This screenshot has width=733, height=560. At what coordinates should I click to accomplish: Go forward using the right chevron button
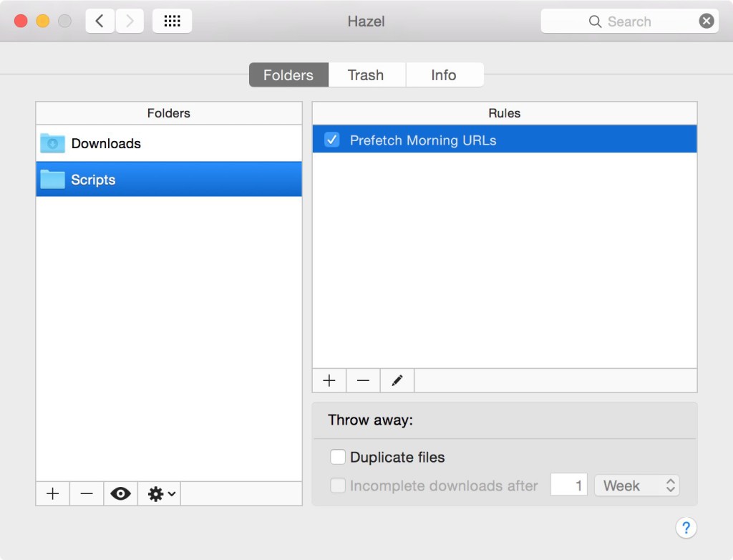(130, 21)
